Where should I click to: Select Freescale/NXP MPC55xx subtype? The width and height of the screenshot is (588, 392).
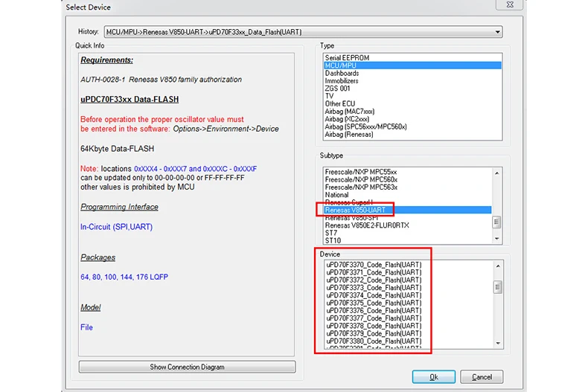pos(408,172)
